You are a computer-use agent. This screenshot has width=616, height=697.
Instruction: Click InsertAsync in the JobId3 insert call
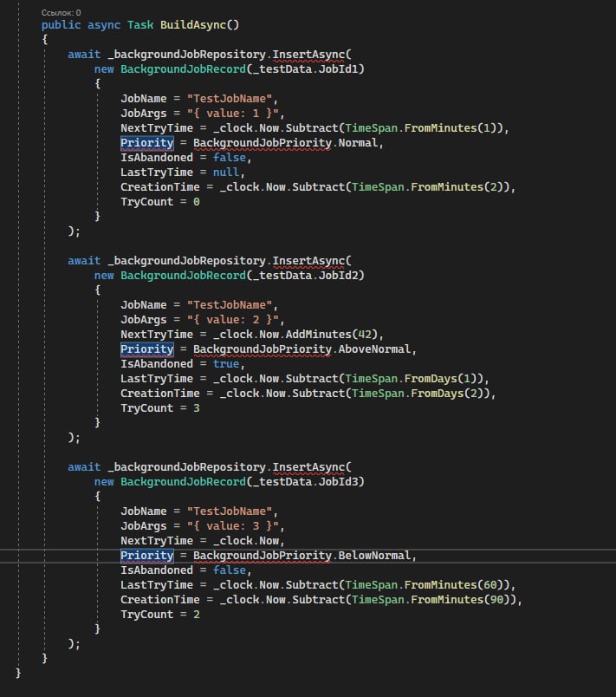(308, 466)
